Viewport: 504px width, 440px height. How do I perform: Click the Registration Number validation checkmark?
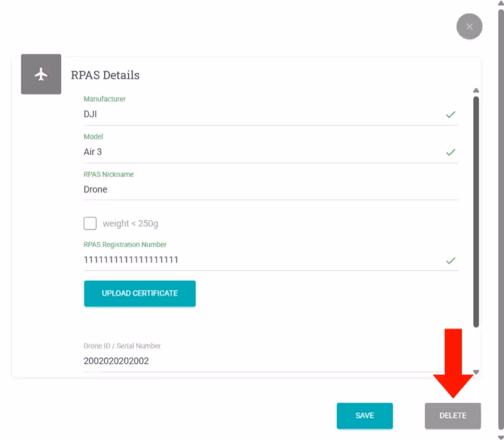[x=450, y=260]
